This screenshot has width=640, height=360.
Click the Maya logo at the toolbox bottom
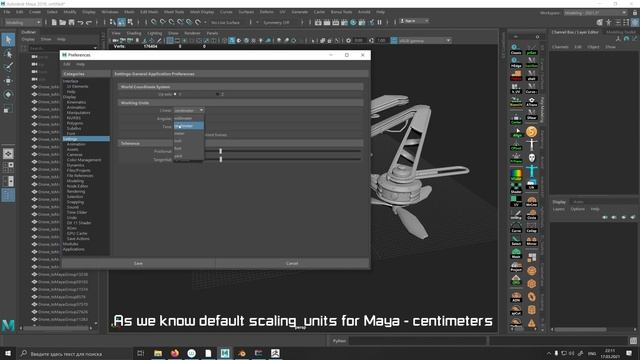coord(8,325)
